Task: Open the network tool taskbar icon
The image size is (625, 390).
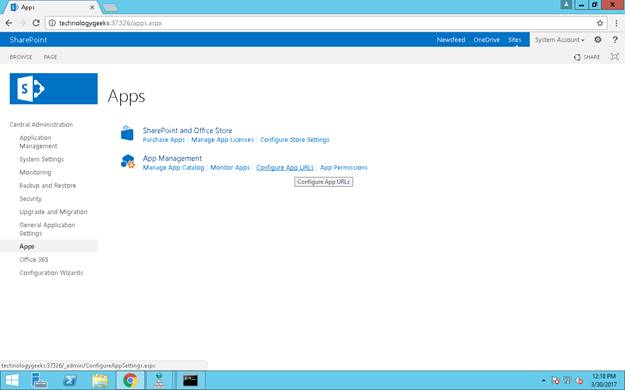Action: 159,380
